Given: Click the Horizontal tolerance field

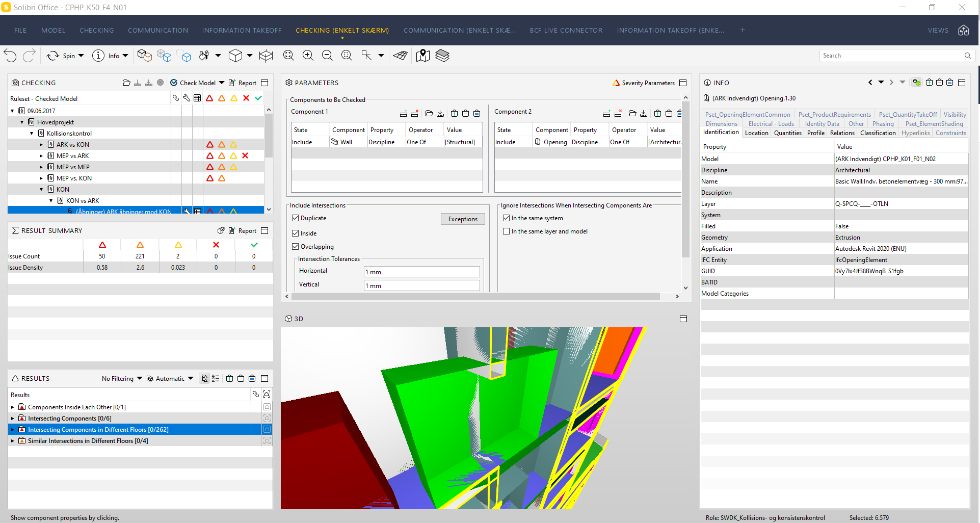Looking at the screenshot, I should click(x=421, y=272).
